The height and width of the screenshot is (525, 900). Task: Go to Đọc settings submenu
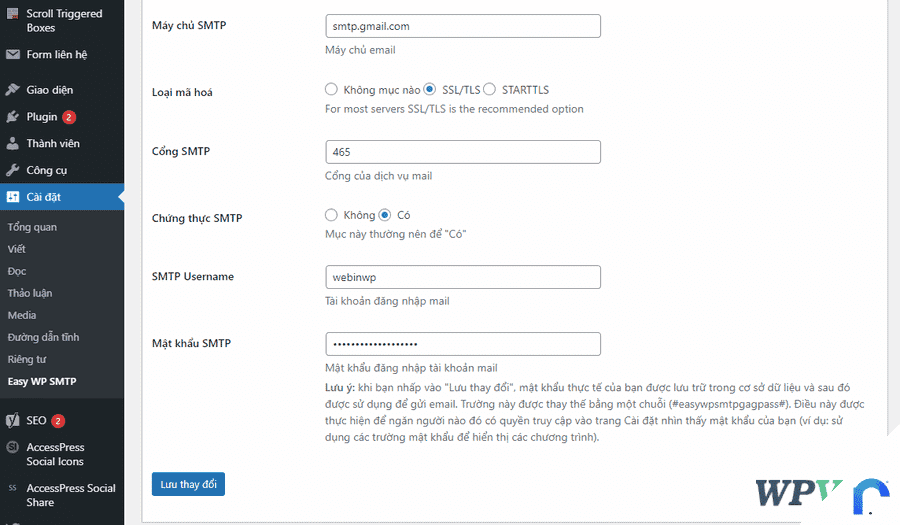point(17,271)
